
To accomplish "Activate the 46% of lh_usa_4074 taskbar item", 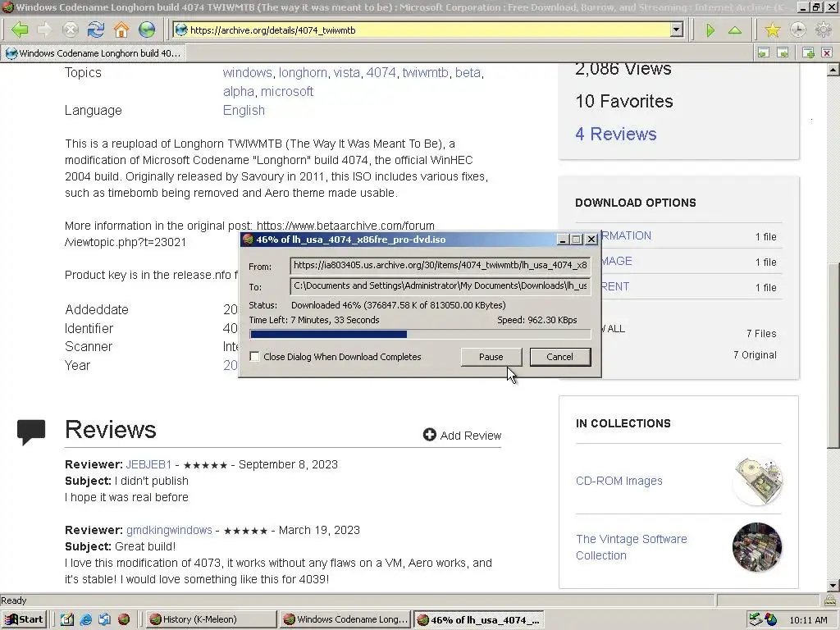I will (479, 619).
